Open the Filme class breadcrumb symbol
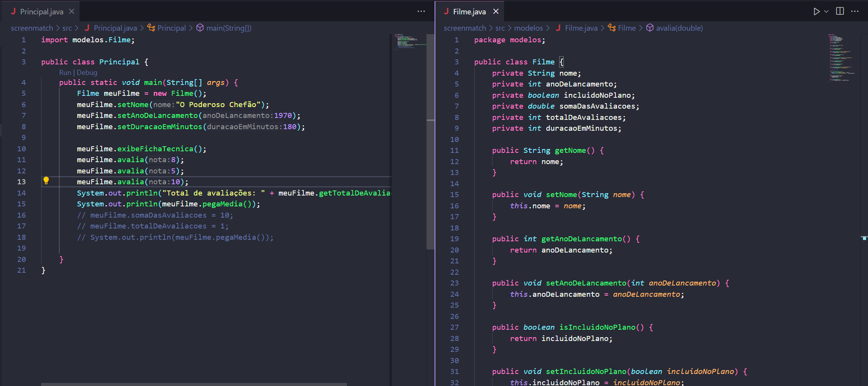Screen dimensions: 868x386 tap(627, 28)
